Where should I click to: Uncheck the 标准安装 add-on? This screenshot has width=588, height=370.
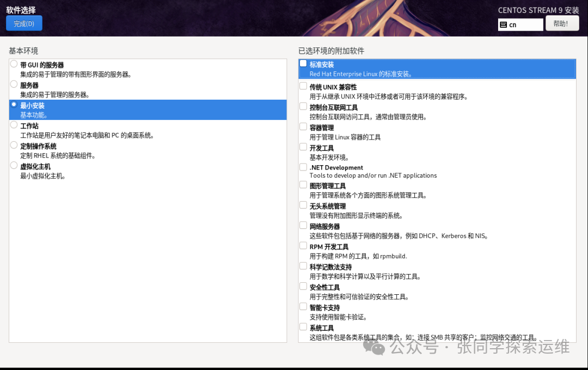pyautogui.click(x=303, y=63)
